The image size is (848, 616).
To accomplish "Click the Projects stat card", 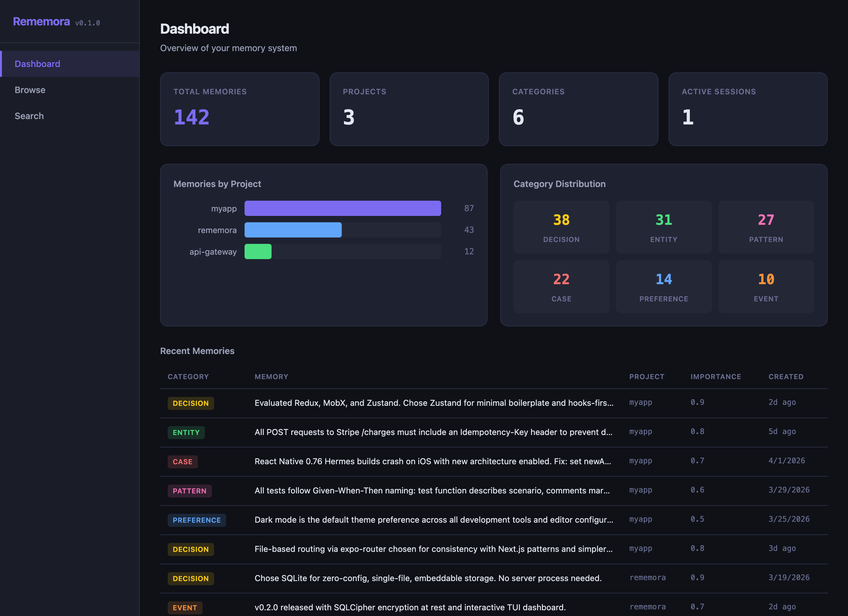I will tap(409, 109).
